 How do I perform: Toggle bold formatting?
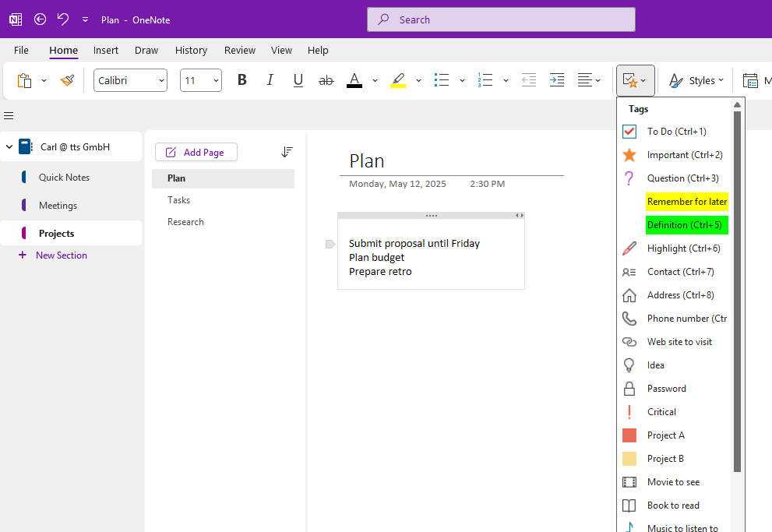click(x=241, y=79)
